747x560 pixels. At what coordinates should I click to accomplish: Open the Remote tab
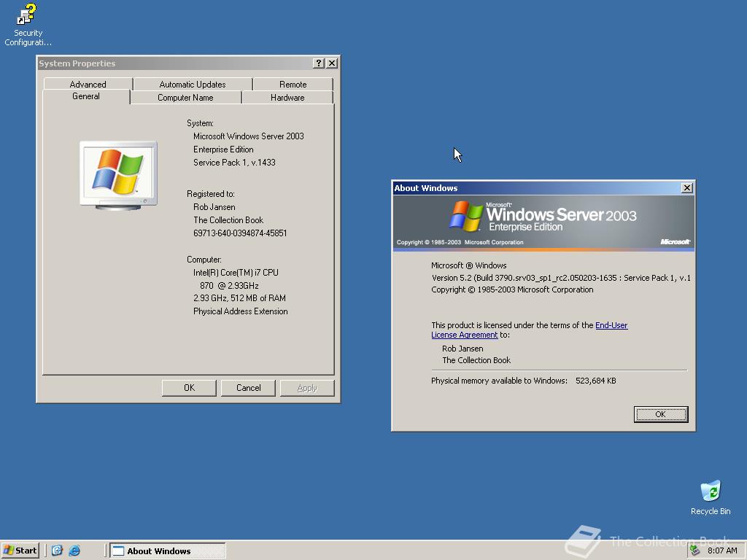pyautogui.click(x=293, y=84)
